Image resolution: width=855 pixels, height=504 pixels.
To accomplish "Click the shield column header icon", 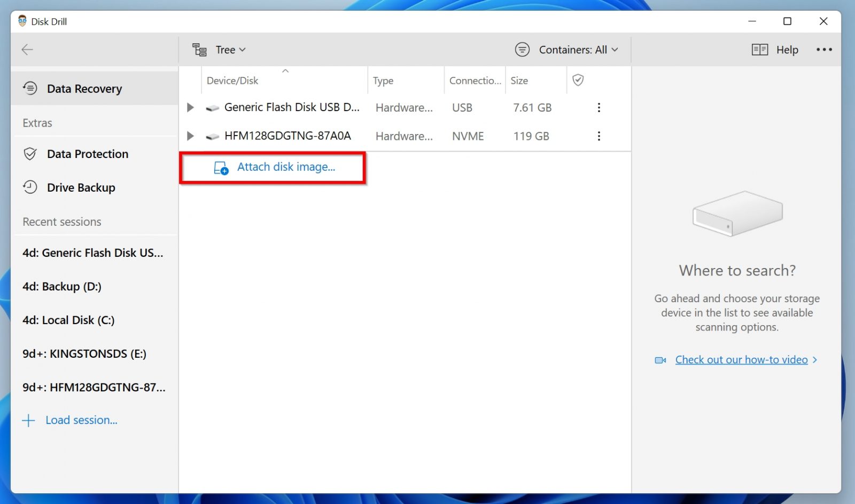I will coord(578,80).
